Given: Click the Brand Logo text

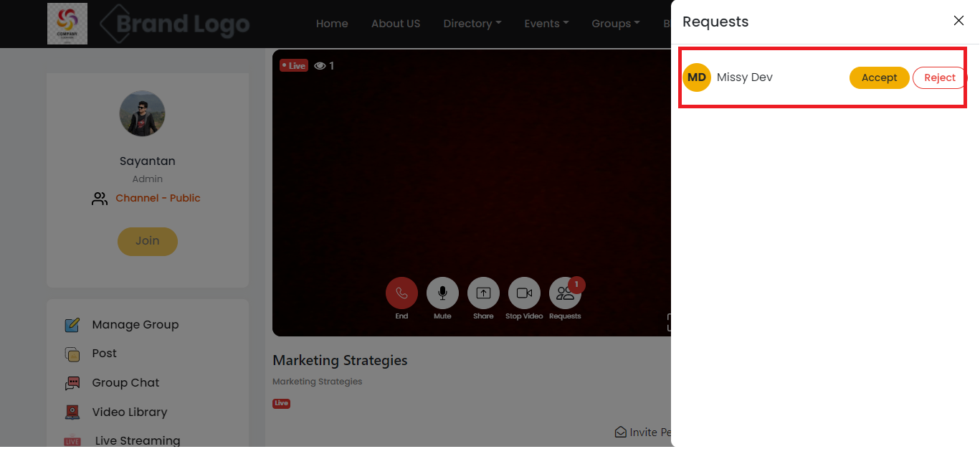Looking at the screenshot, I should click(x=175, y=24).
